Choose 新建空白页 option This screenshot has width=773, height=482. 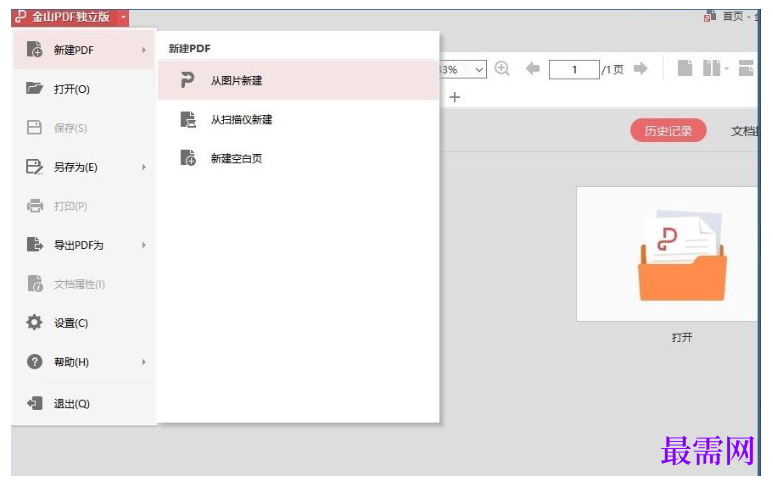tap(298, 158)
